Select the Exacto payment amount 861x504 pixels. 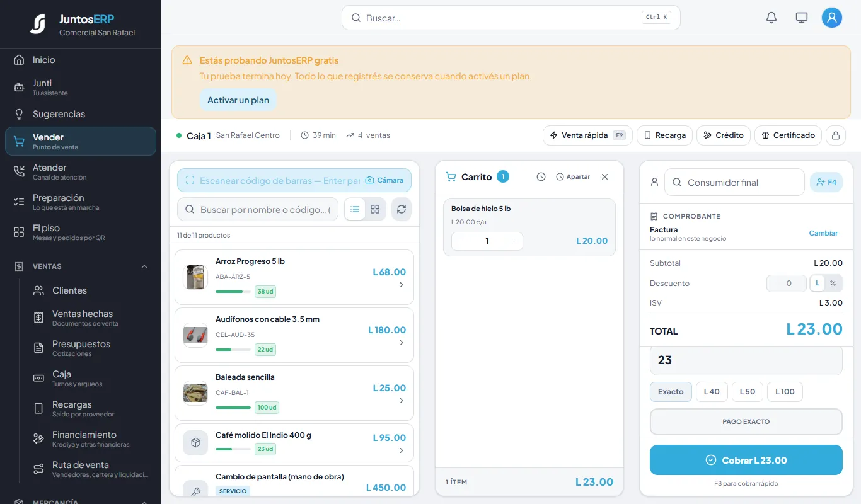click(x=671, y=392)
